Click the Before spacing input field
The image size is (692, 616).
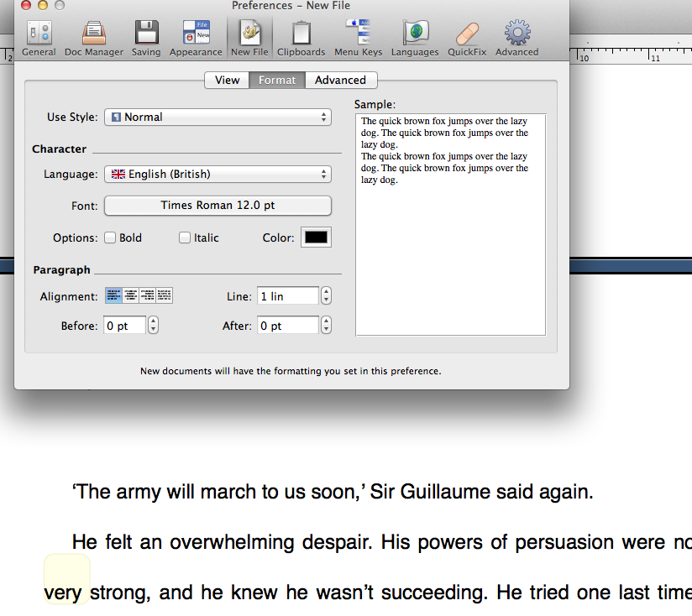pos(124,326)
